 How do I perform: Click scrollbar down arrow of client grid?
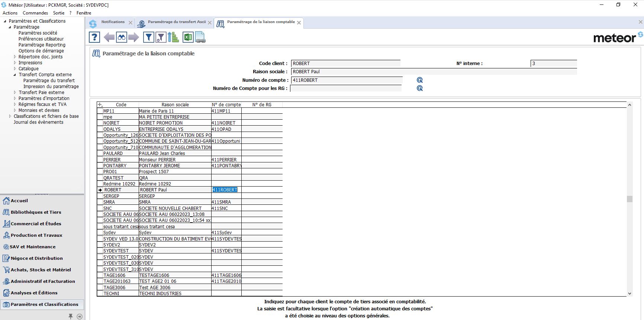(629, 293)
